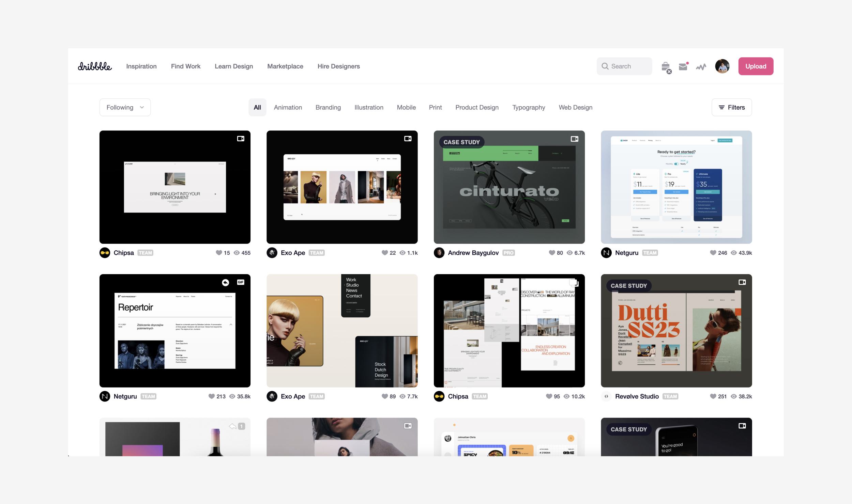Screen dimensions: 852x504
Task: Like the Revølve Studio shot heart
Action: (713, 396)
